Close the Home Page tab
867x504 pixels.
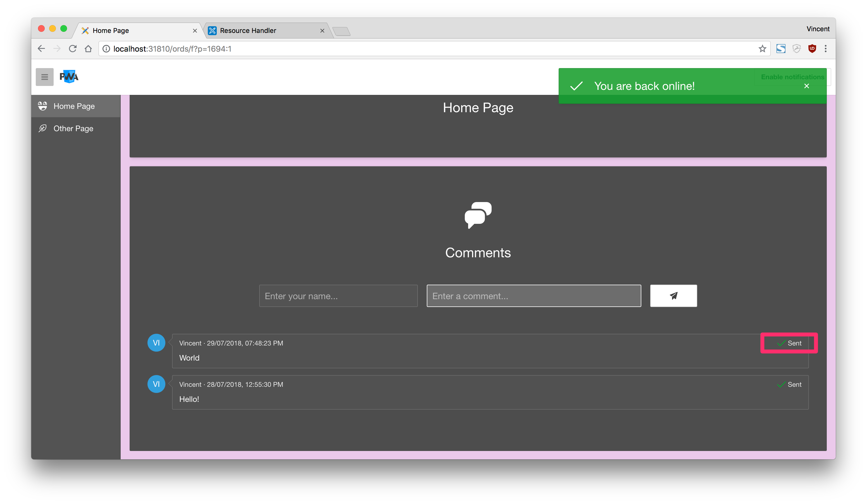click(195, 31)
